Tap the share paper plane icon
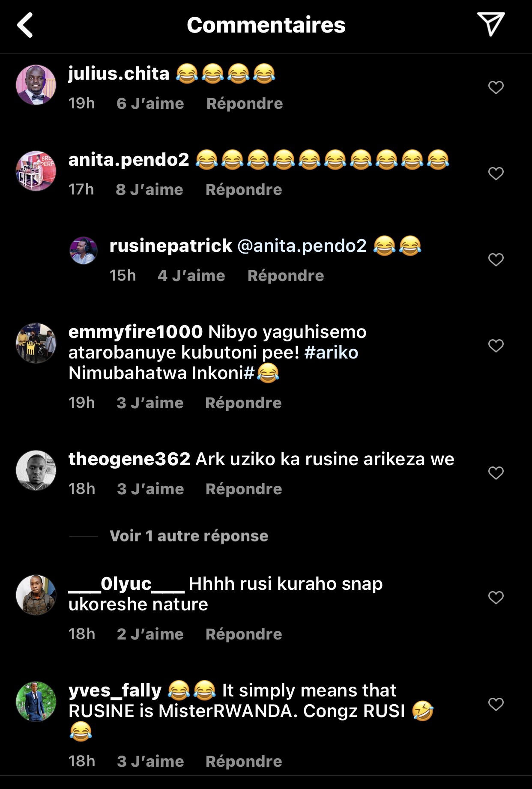532x789 pixels. (x=490, y=24)
